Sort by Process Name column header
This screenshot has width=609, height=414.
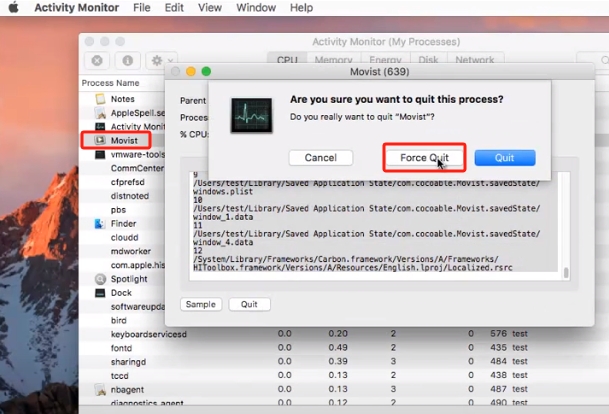pyautogui.click(x=112, y=83)
